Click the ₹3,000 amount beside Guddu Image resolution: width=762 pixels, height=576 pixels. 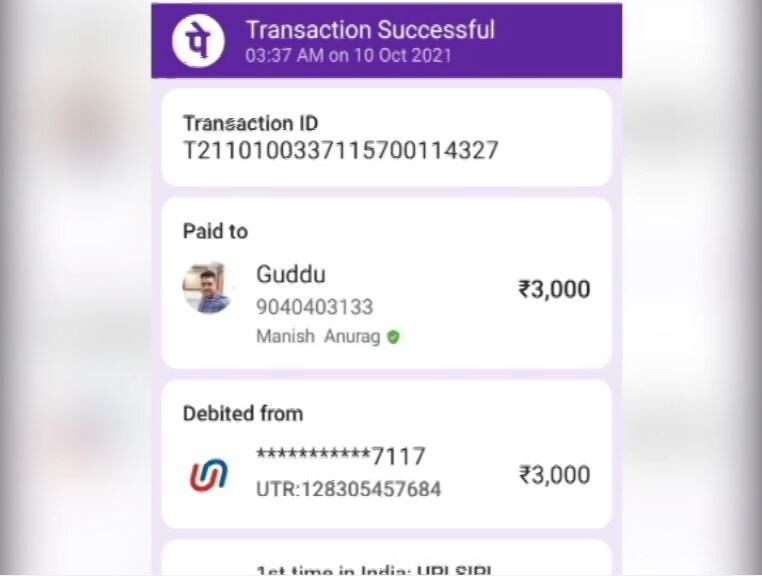click(554, 289)
